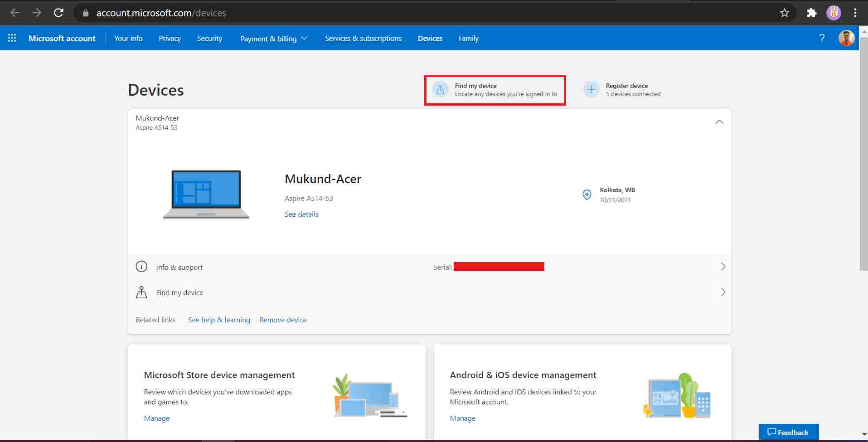The image size is (868, 442).
Task: Click the Microsoft Store device management heading
Action: (x=219, y=375)
